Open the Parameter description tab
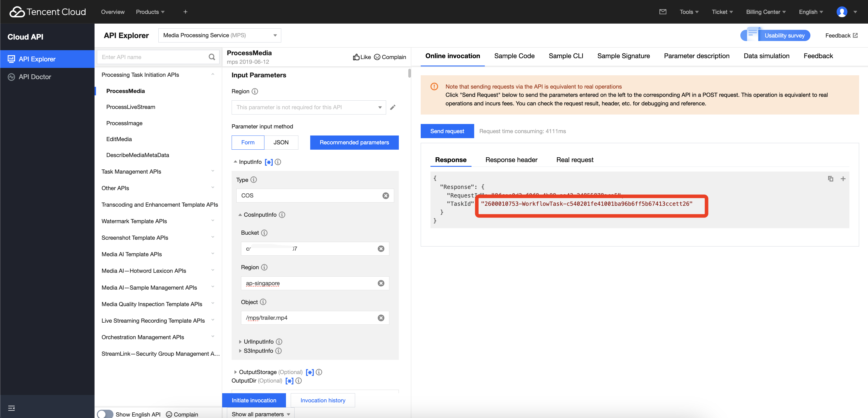The width and height of the screenshot is (868, 418). click(x=696, y=56)
